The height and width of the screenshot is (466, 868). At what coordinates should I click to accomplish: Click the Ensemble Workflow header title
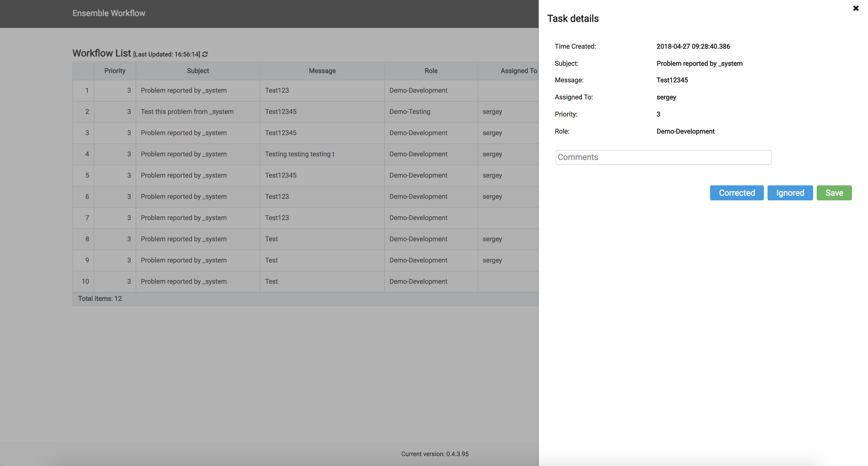coord(108,13)
